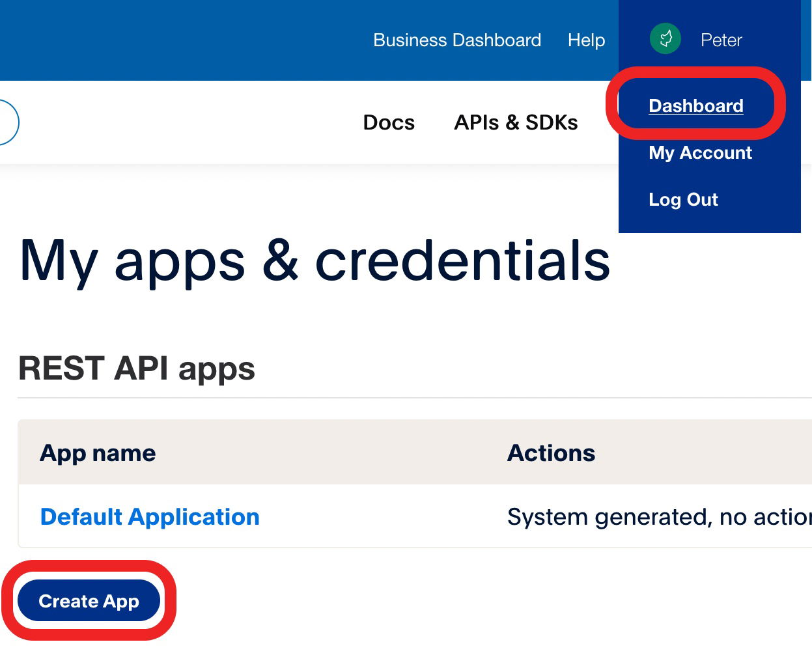812x655 pixels.
Task: Select Dashboard from the account menu
Action: 696,105
